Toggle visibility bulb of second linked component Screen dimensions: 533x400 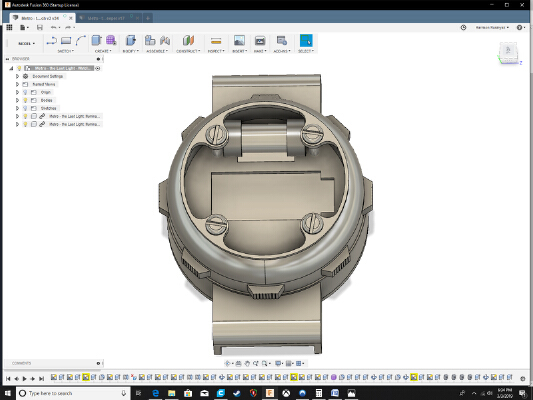[25, 124]
